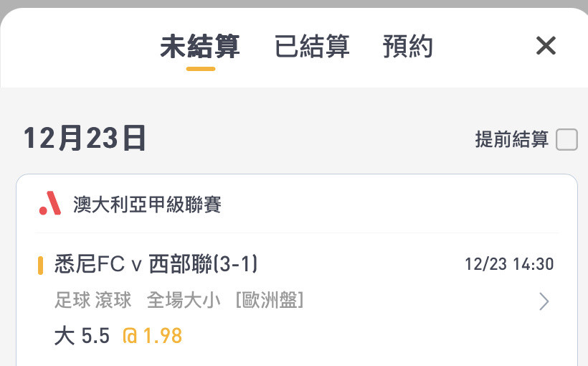Open the 預約 tab
This screenshot has width=588, height=366.
407,46
